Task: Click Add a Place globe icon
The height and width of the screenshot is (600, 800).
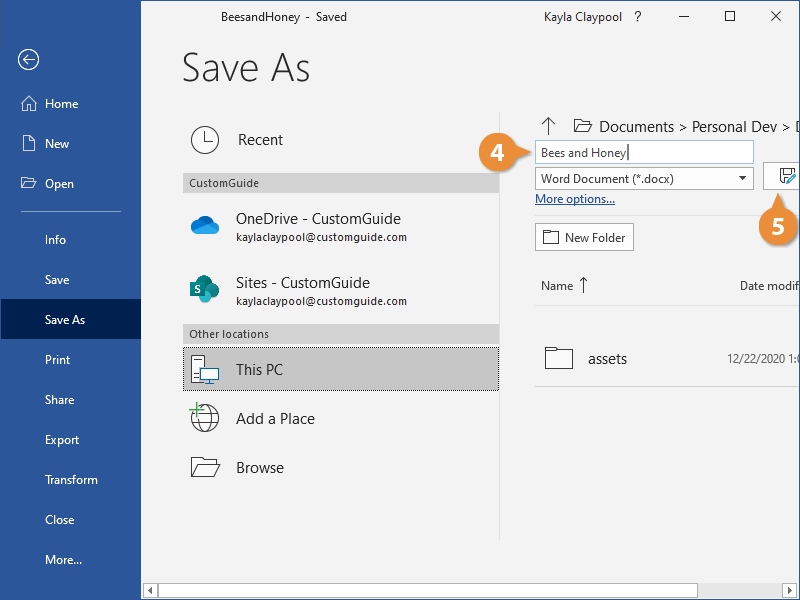Action: click(205, 419)
